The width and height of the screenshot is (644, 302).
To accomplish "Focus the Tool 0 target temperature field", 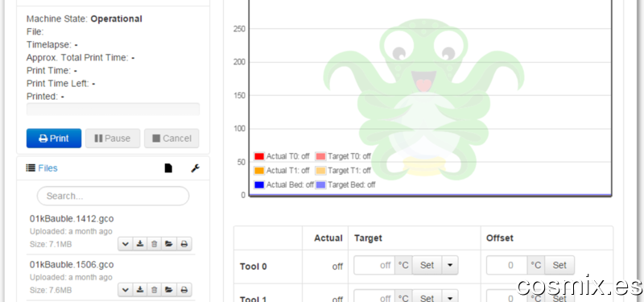I will (x=374, y=266).
